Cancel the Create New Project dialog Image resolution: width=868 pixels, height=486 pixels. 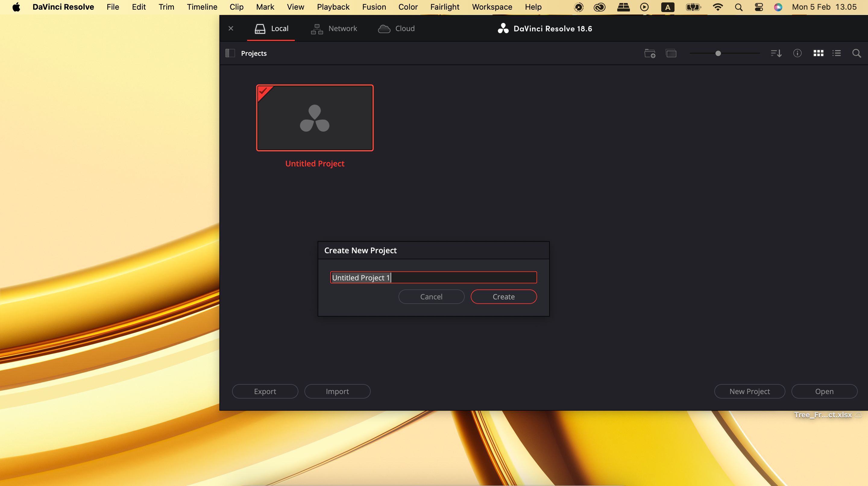[x=431, y=296]
